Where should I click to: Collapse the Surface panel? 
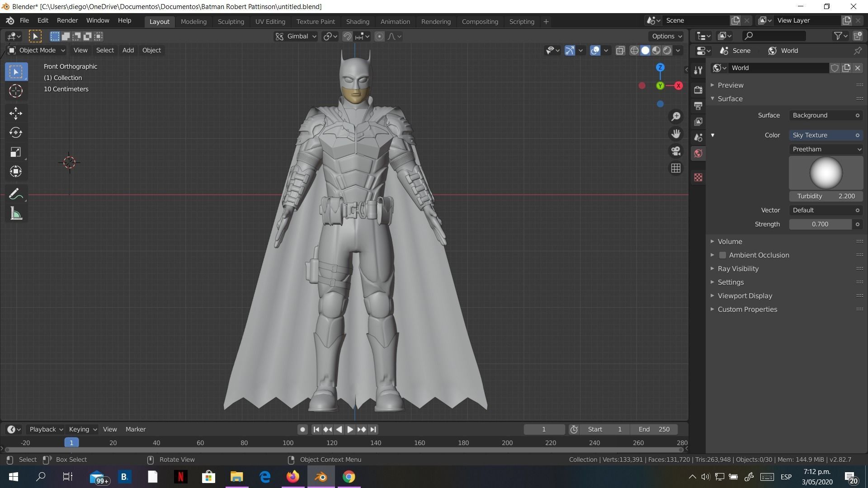coord(730,99)
